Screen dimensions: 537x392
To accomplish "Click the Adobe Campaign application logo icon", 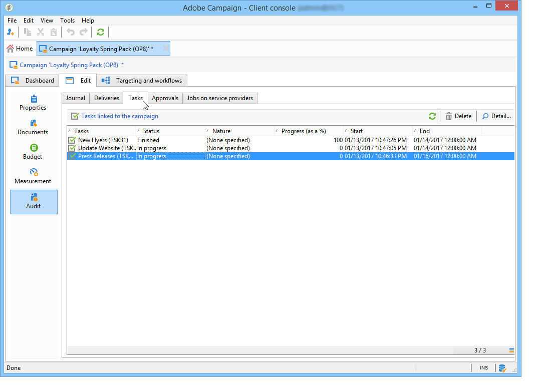I will tap(9, 7).
